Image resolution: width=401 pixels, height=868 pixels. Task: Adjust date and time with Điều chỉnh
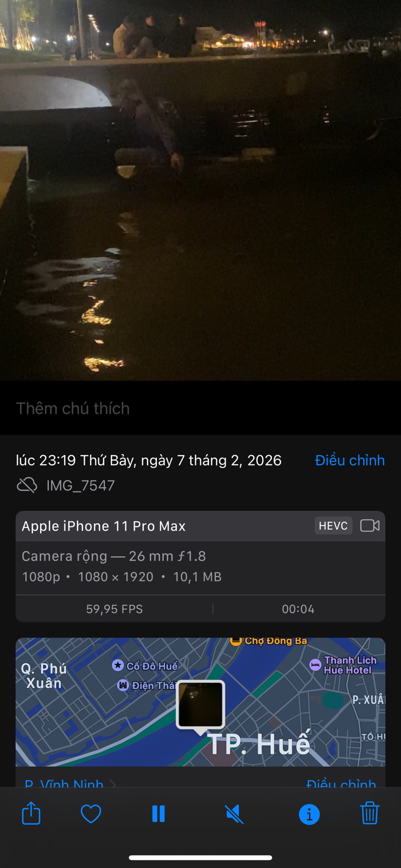(349, 460)
